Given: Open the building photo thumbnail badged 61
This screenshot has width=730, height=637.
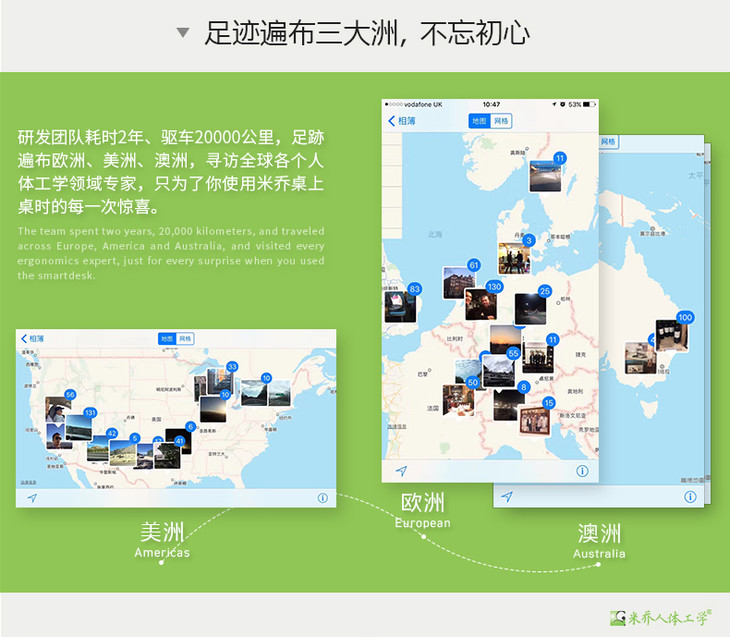Looking at the screenshot, I should coord(459,283).
